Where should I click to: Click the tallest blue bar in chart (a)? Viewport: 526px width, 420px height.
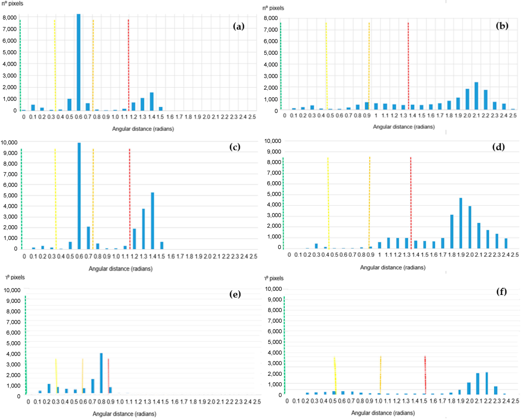(79, 62)
